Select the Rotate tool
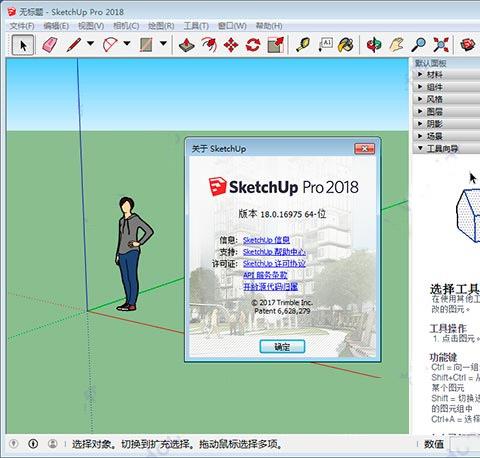Image resolution: width=480 pixels, height=458 pixels. tap(253, 45)
